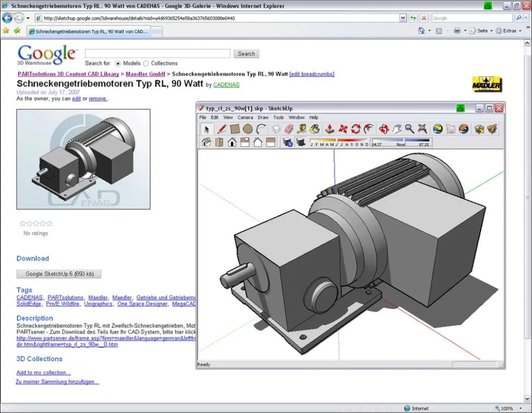The width and height of the screenshot is (532, 413).
Task: Click Get Current View Google Earth icon
Action: (x=437, y=129)
